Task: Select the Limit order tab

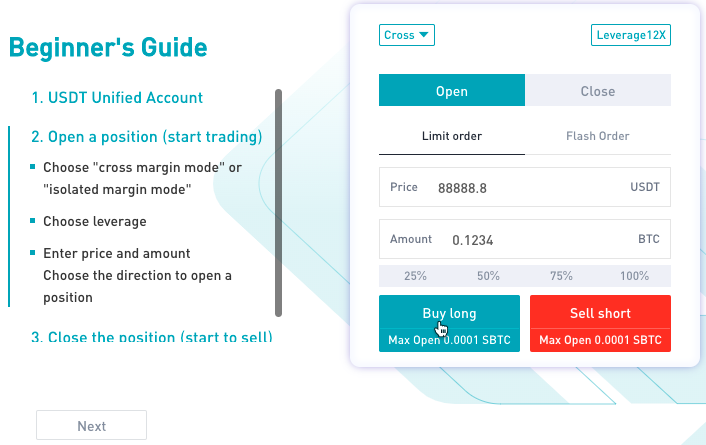Action: click(452, 136)
